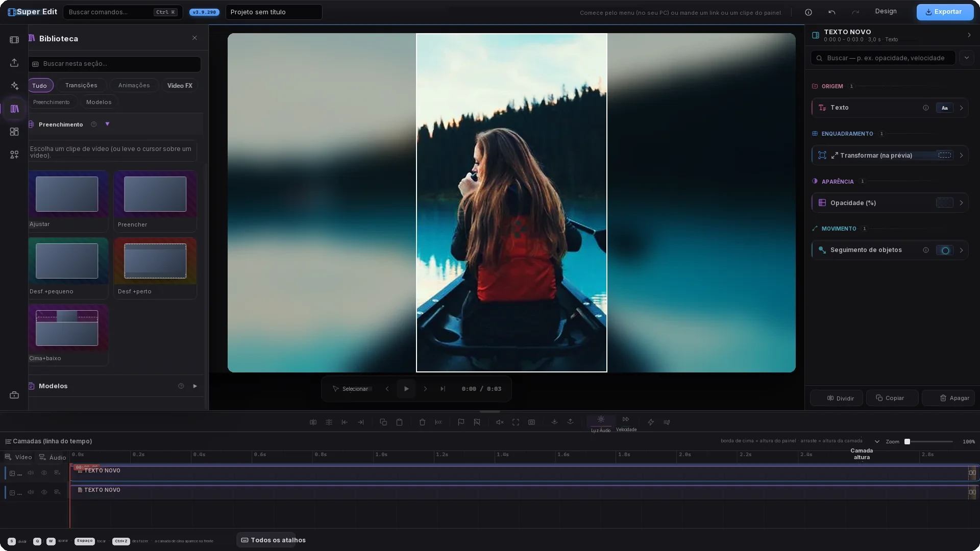Click the redo arrow in the top bar
This screenshot has width=980, height=551.
point(855,12)
